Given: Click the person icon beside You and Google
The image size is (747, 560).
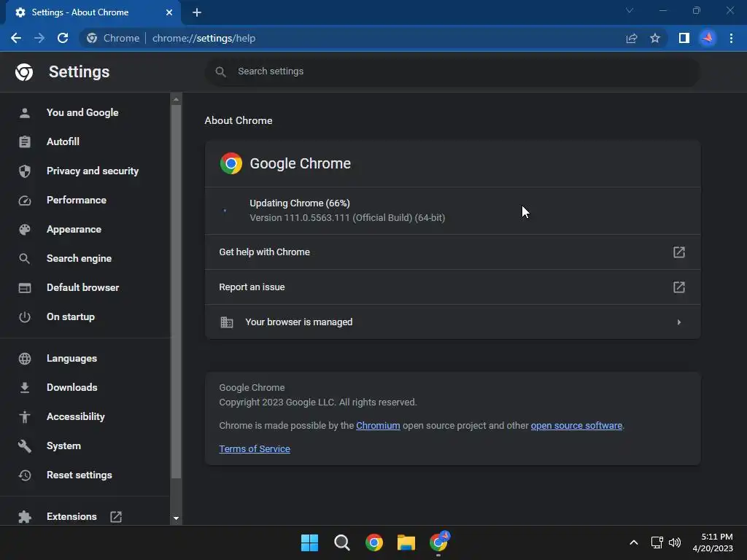Looking at the screenshot, I should [x=25, y=113].
